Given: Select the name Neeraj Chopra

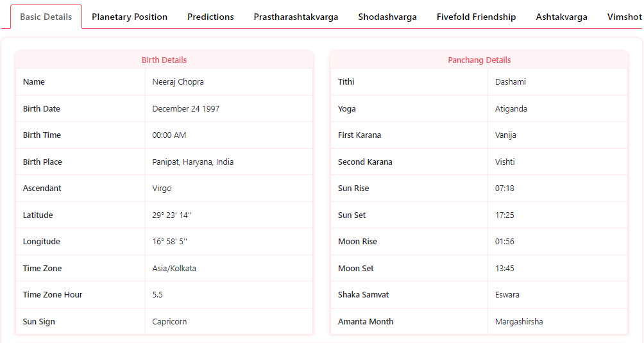Looking at the screenshot, I should pyautogui.click(x=178, y=81).
